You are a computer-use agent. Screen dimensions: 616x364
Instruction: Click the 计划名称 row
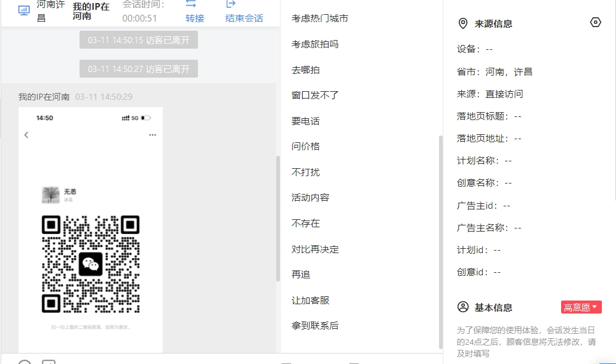[485, 161]
